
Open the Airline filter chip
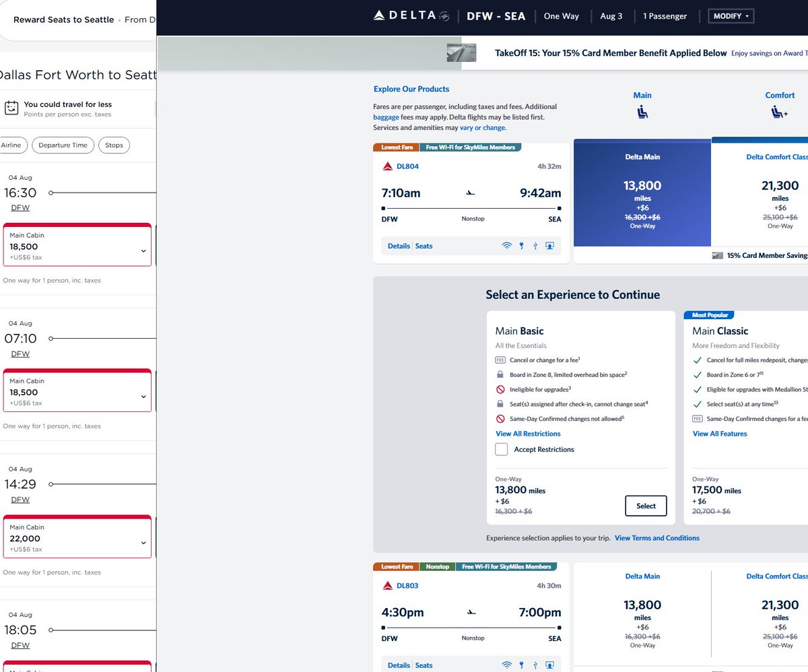click(x=11, y=145)
